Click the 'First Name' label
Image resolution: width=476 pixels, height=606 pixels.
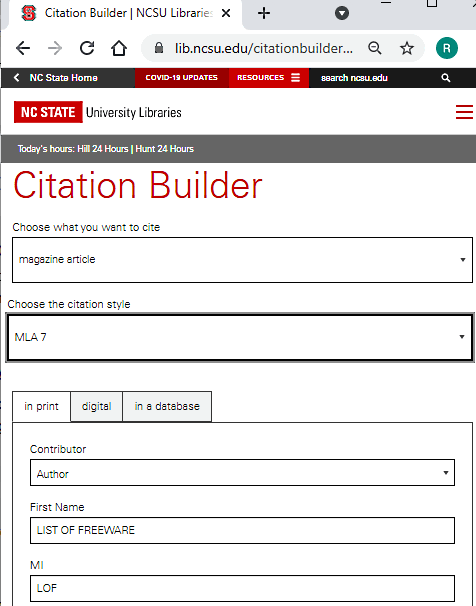[57, 507]
